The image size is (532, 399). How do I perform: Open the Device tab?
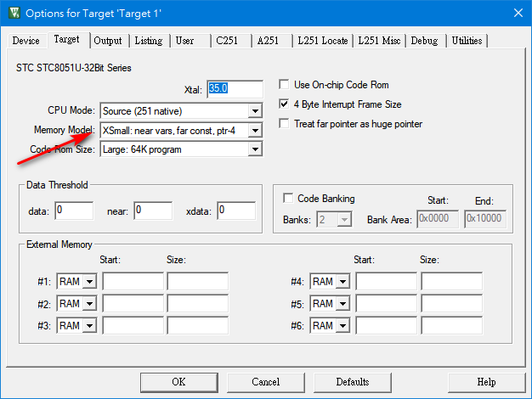(x=26, y=41)
